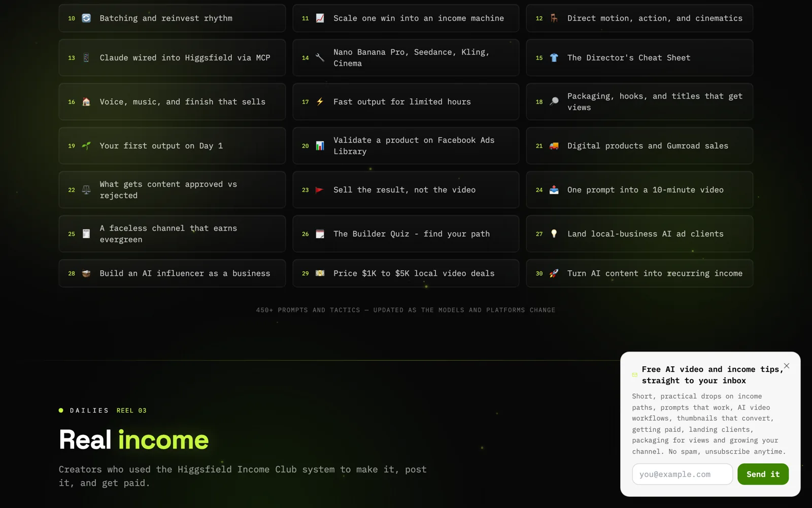Click the 'REEL 03' label
This screenshot has width=812, height=508.
(x=131, y=410)
